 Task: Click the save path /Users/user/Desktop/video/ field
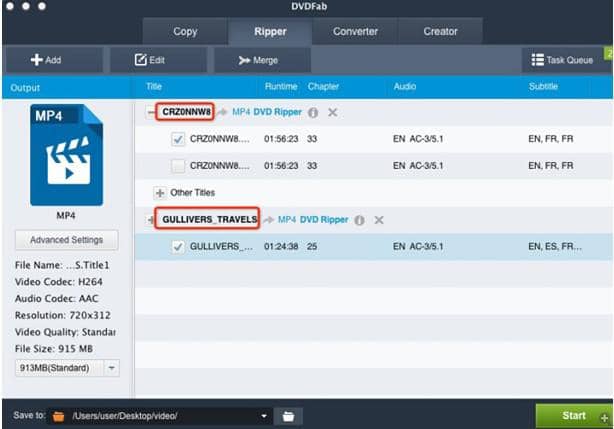pos(158,416)
